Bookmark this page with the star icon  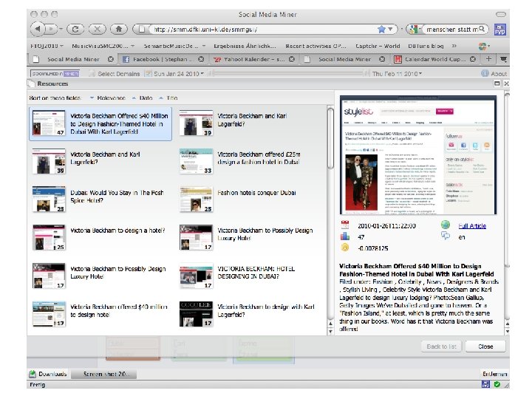pos(381,30)
